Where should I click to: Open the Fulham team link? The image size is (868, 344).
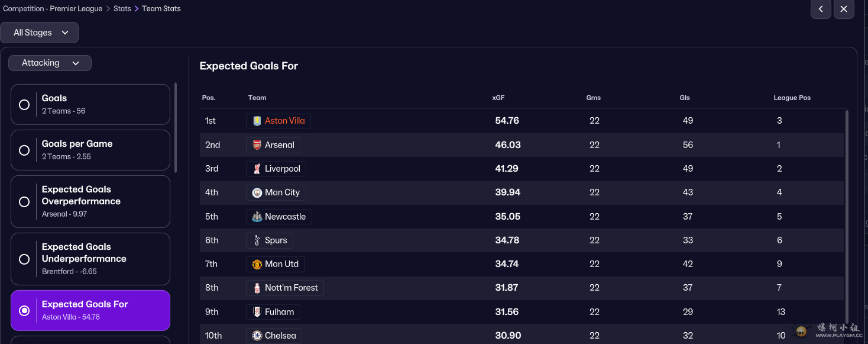(x=279, y=312)
